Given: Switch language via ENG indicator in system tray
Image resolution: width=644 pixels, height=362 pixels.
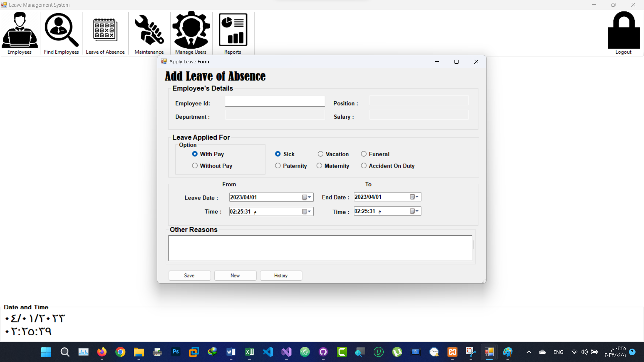Looking at the screenshot, I should pyautogui.click(x=558, y=352).
